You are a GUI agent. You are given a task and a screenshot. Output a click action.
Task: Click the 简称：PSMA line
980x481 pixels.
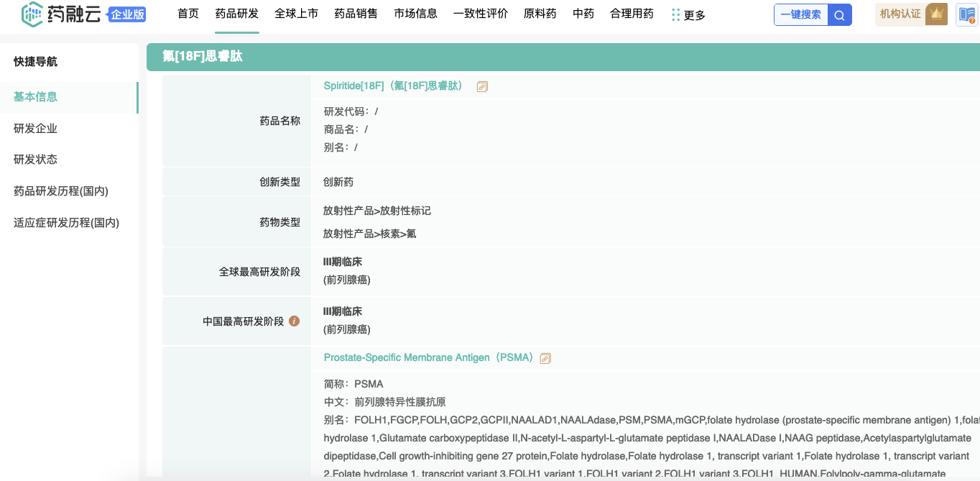[353, 384]
